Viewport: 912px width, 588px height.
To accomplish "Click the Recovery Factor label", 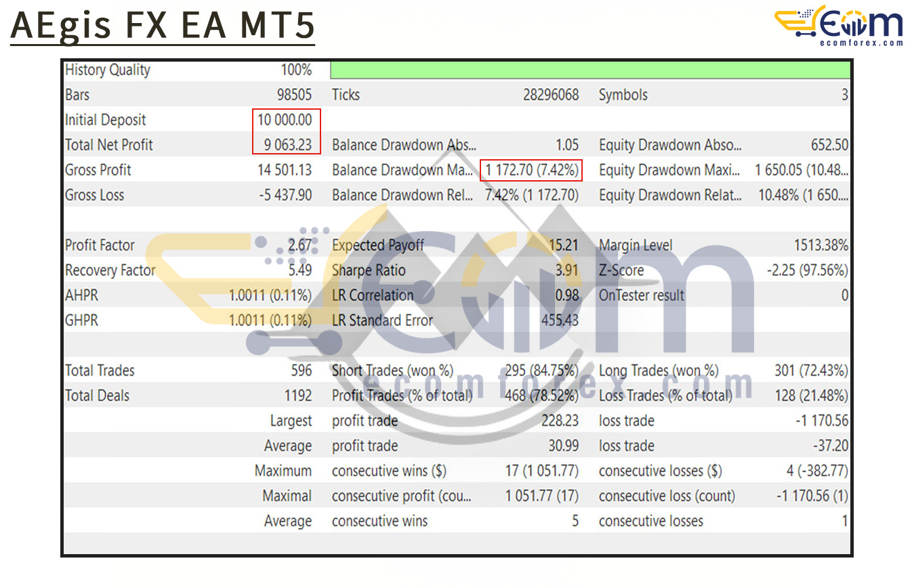I will (x=110, y=270).
